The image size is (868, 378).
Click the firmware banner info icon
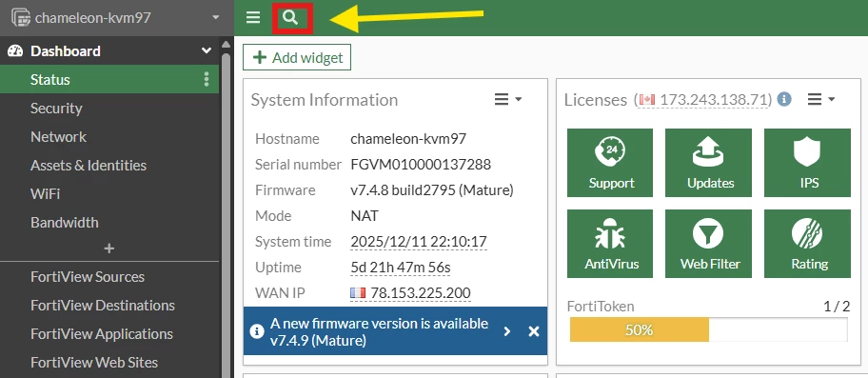(256, 331)
